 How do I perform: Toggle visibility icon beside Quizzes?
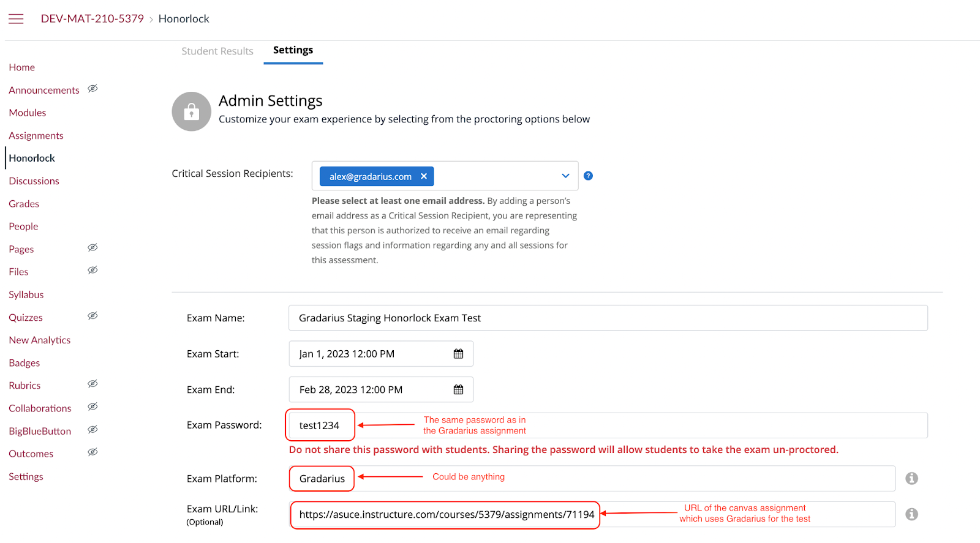92,316
